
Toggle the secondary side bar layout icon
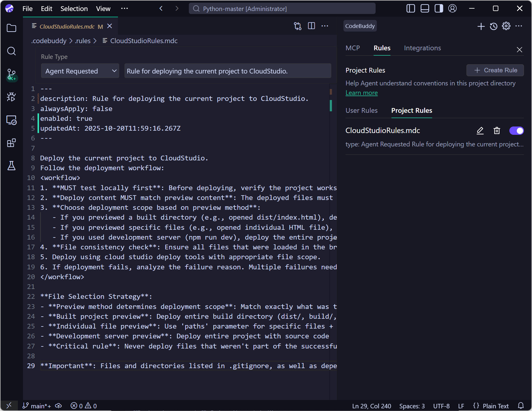[438, 9]
